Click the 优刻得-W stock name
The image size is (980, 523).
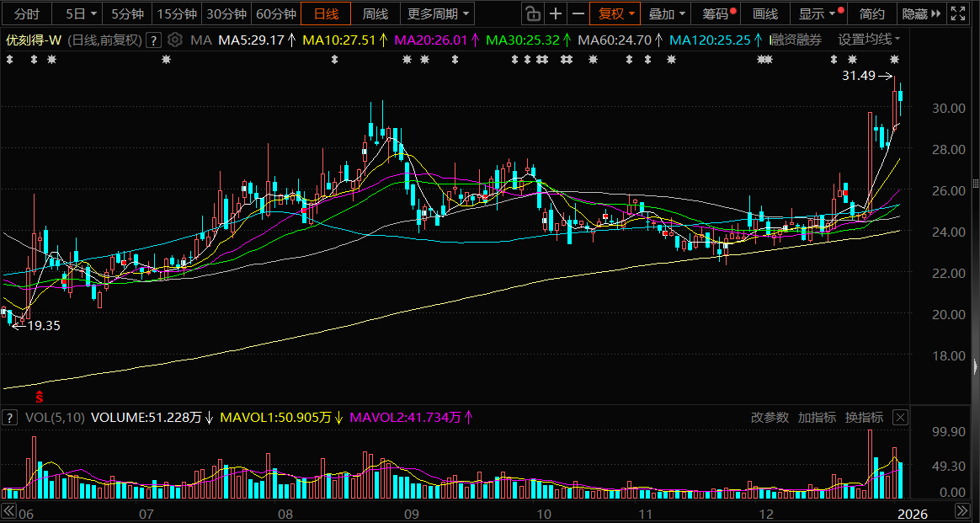tap(33, 40)
